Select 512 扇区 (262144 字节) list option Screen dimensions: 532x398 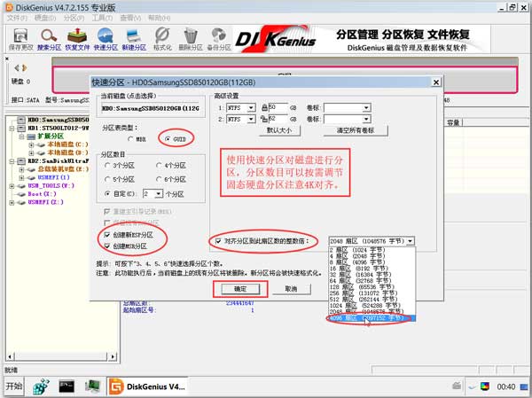click(x=372, y=300)
